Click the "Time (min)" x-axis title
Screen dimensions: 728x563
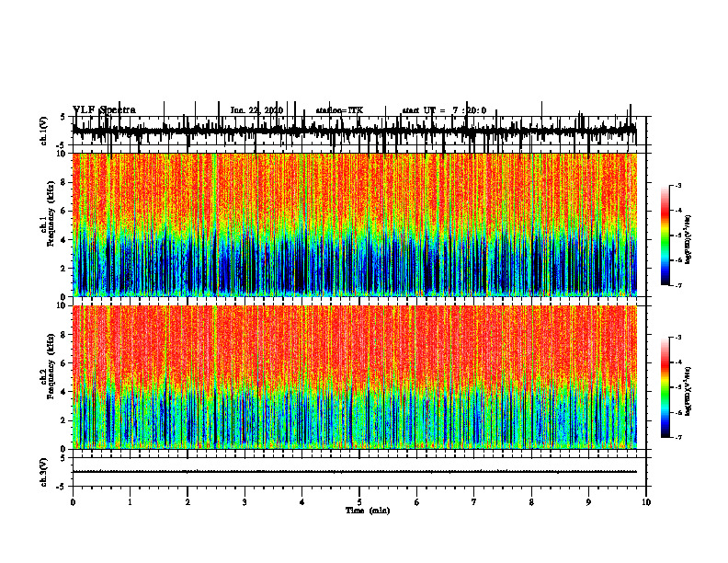click(x=368, y=511)
